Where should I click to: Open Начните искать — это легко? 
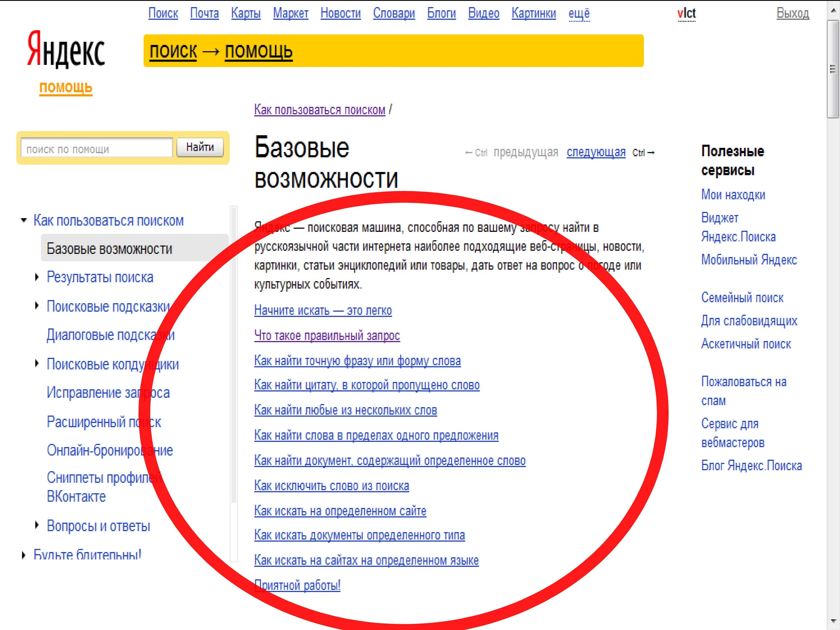(323, 310)
